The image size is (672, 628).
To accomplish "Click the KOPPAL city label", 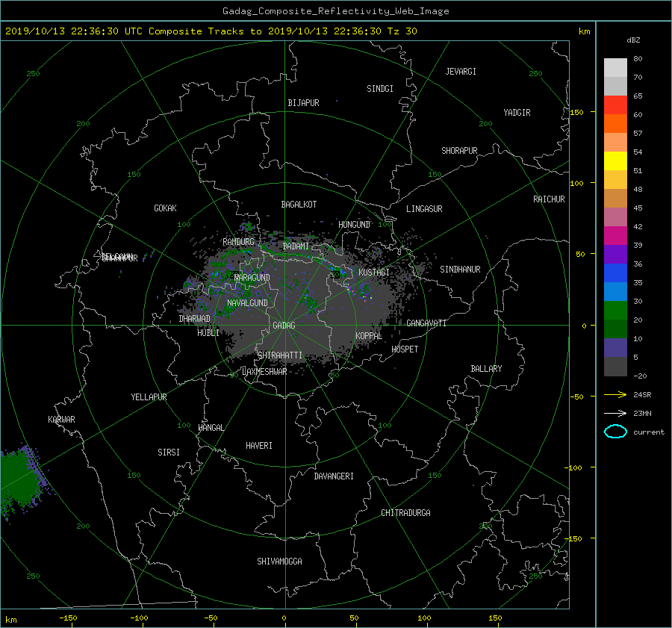I will pos(369,336).
